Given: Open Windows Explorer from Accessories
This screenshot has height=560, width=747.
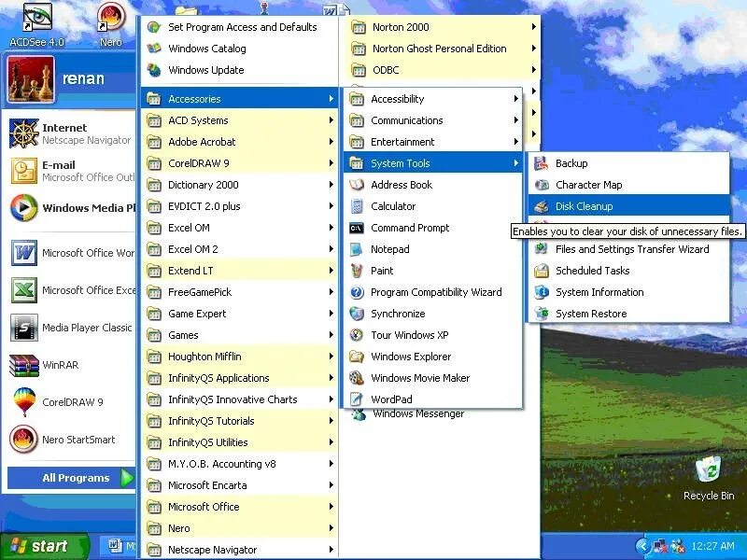Looking at the screenshot, I should (432, 357).
